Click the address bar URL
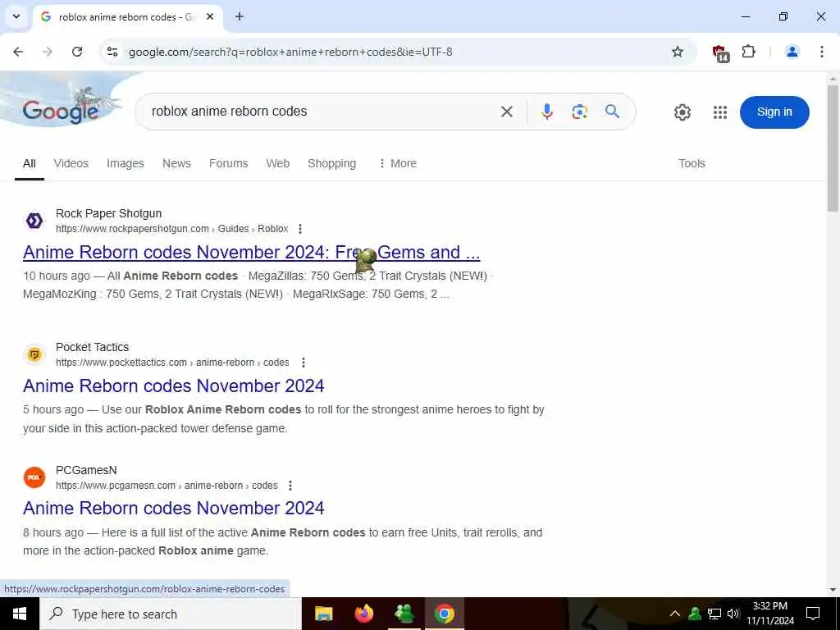This screenshot has width=840, height=630. tap(290, 52)
